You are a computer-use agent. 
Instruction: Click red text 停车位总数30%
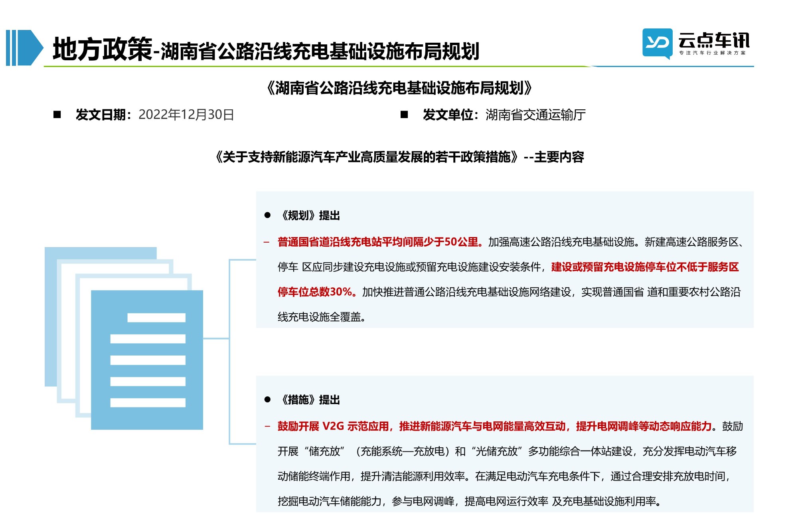[x=314, y=292]
